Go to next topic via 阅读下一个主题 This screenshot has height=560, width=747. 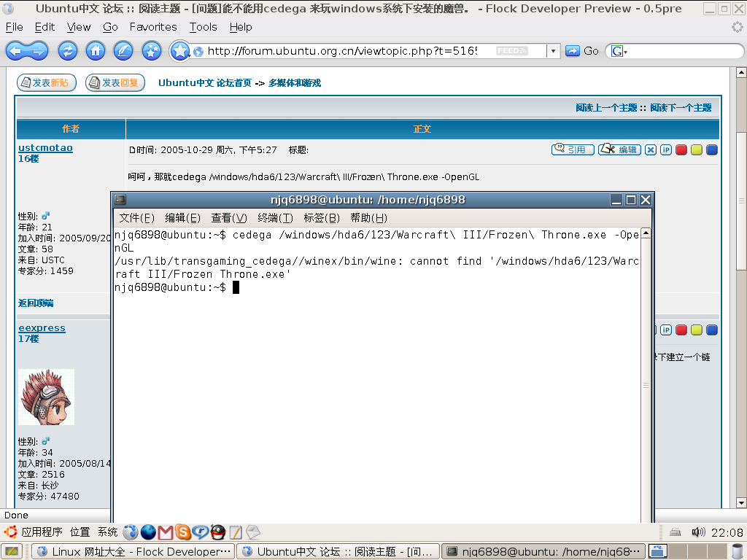[x=681, y=108]
